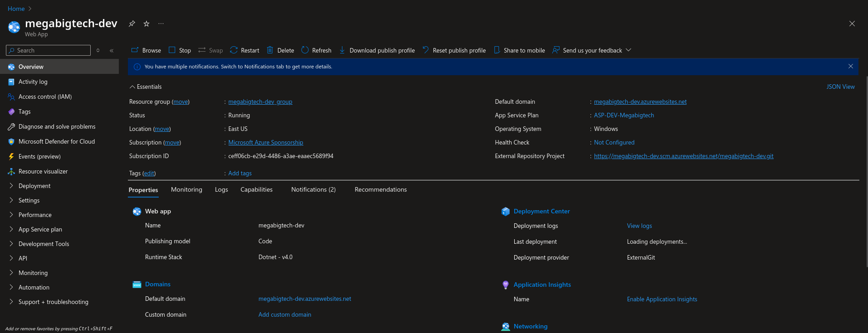Open Send us your feedback dropdown
The width and height of the screenshot is (868, 333).
592,50
